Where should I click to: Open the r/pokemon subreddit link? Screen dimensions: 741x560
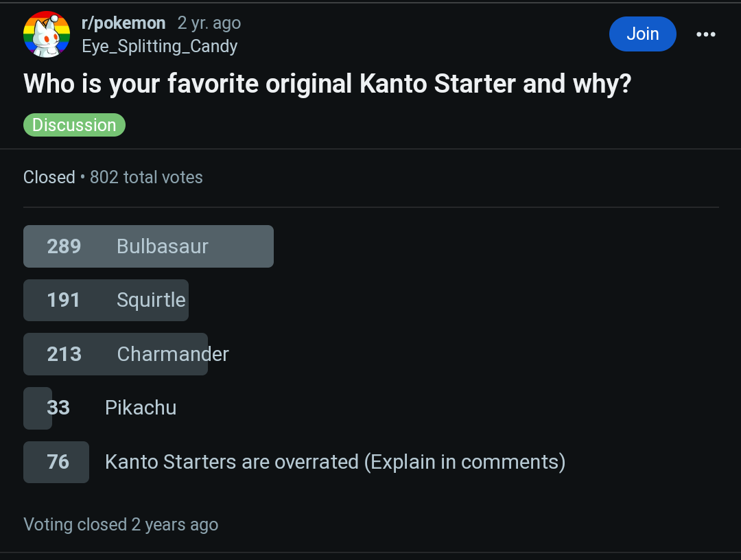click(123, 23)
